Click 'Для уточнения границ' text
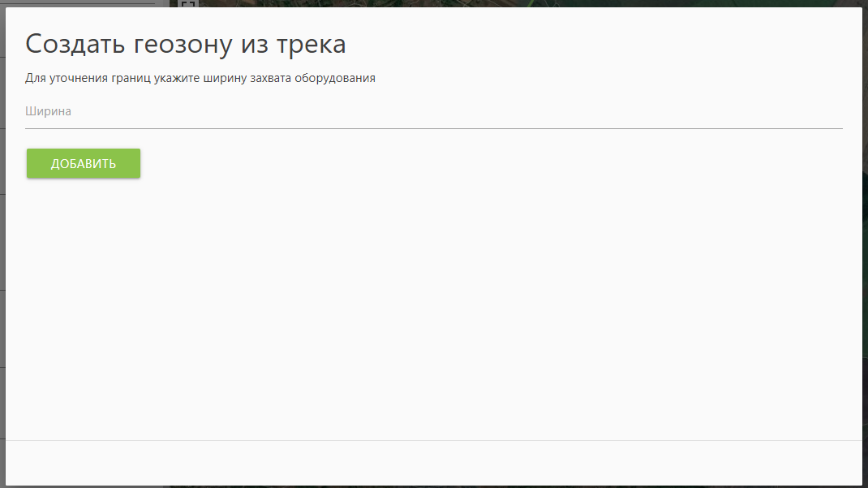The image size is (868, 488). click(x=80, y=79)
